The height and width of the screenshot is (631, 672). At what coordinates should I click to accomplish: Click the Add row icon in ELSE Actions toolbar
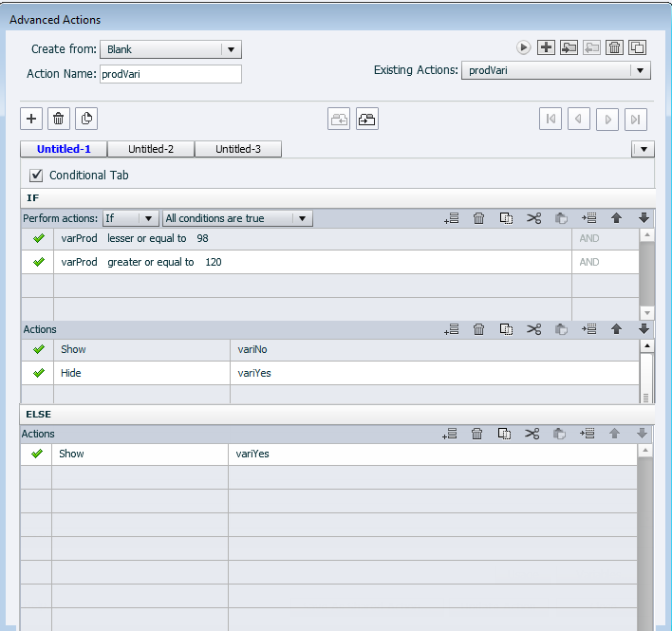[x=451, y=434]
